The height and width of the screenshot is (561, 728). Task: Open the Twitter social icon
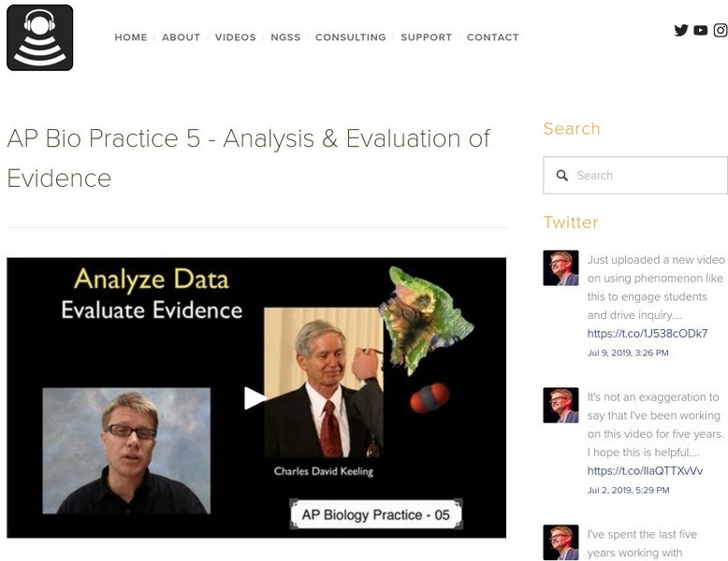[681, 30]
